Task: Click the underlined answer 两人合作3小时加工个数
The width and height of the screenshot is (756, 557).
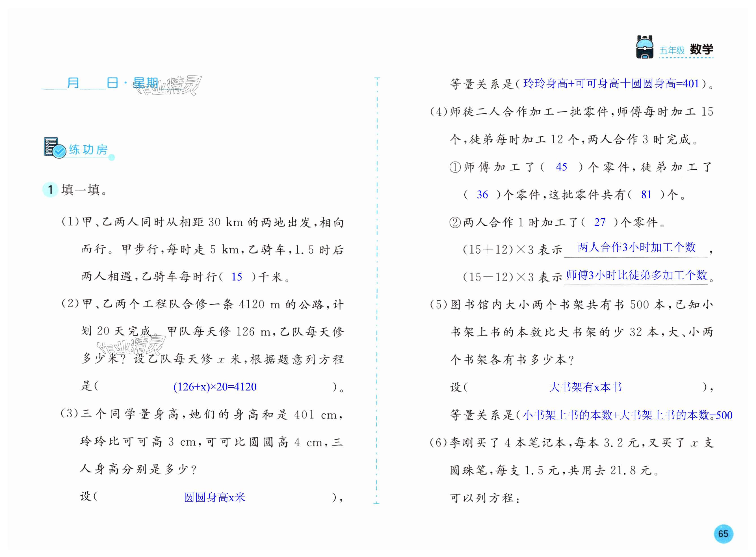Action: [636, 247]
